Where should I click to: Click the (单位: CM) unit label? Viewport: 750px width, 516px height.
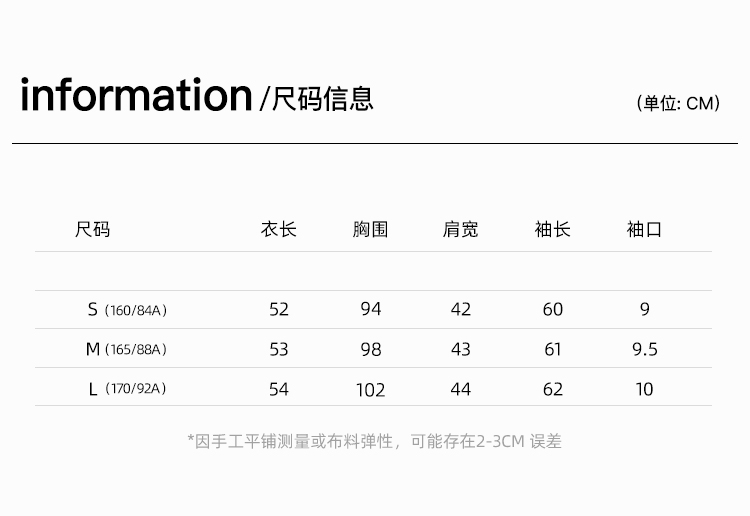pyautogui.click(x=678, y=103)
